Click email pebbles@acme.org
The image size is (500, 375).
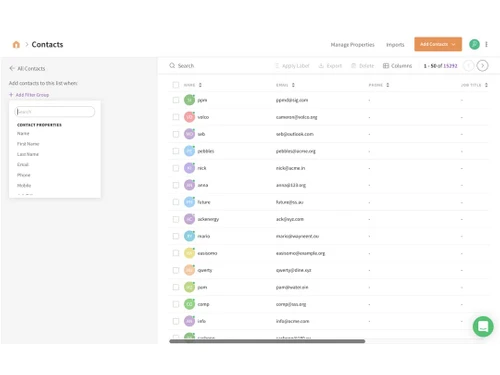pyautogui.click(x=296, y=151)
